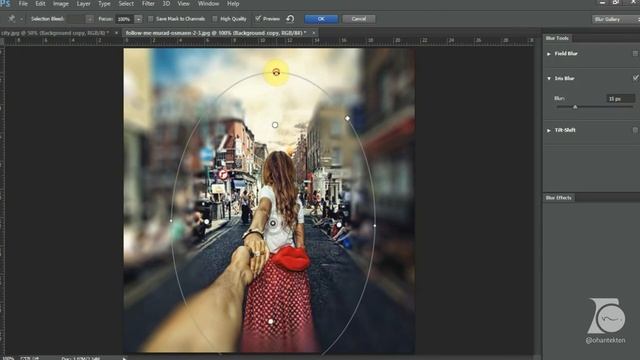Open the File menu
Screen dimensions: 640x360
pos(23,4)
